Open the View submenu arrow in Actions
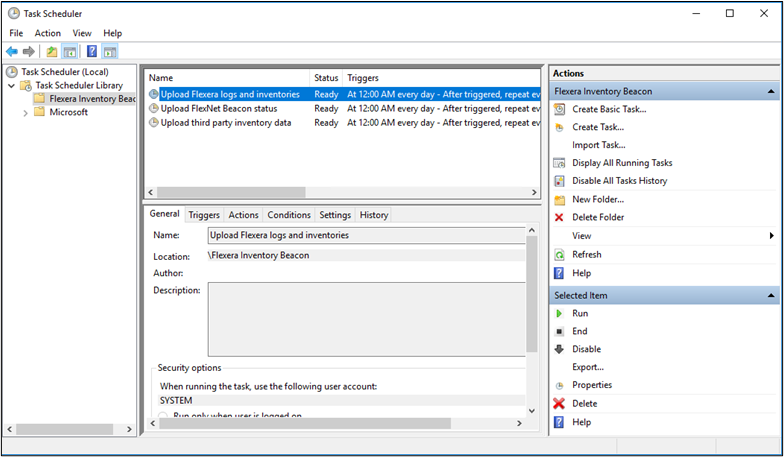Viewport: 784px width, 457px height. (772, 236)
